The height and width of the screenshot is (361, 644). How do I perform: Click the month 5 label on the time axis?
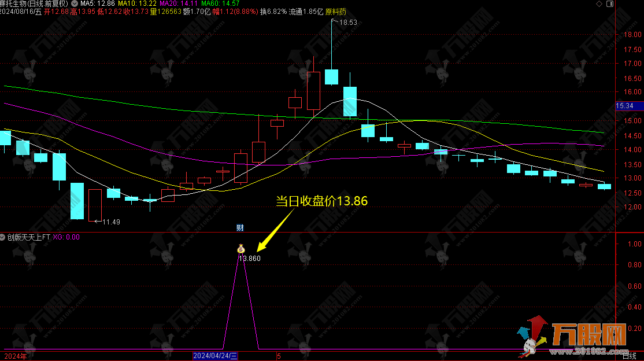(279, 356)
